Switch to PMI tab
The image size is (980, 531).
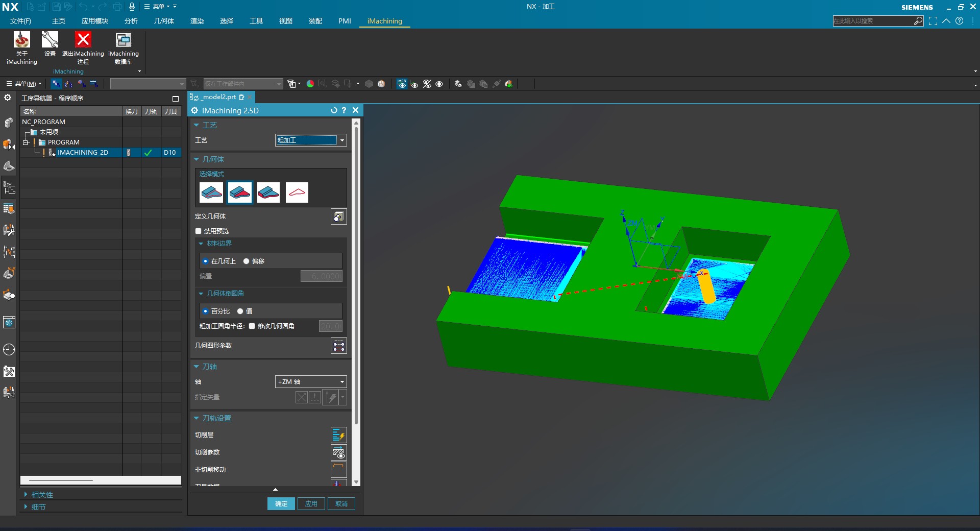click(x=345, y=21)
